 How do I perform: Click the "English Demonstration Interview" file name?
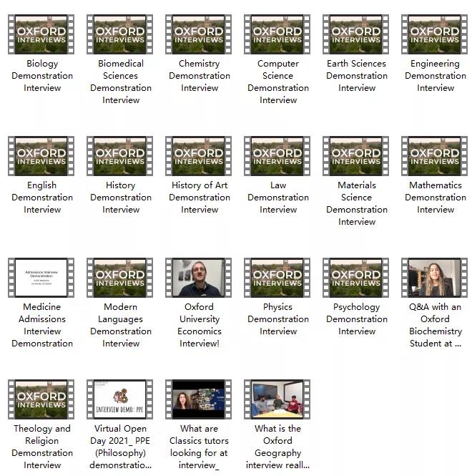pos(42,198)
